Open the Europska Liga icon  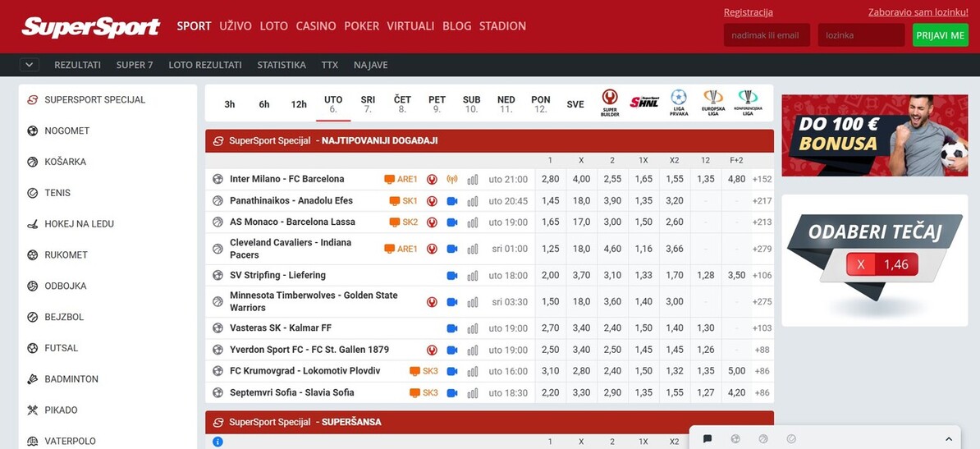click(x=713, y=103)
